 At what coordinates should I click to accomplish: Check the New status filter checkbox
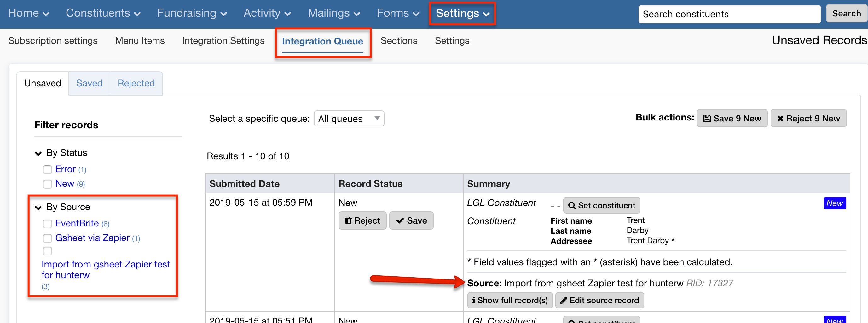[x=48, y=184]
